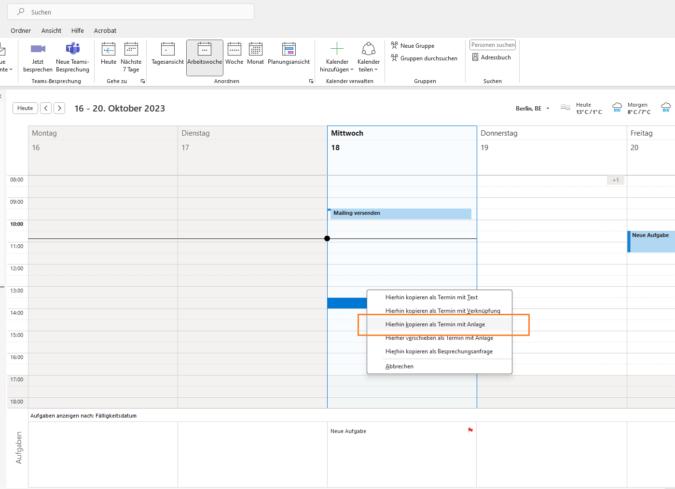Image resolution: width=675 pixels, height=489 pixels.
Task: Choose Hierhin kopieren als Besprechungsanfrage
Action: click(x=439, y=352)
